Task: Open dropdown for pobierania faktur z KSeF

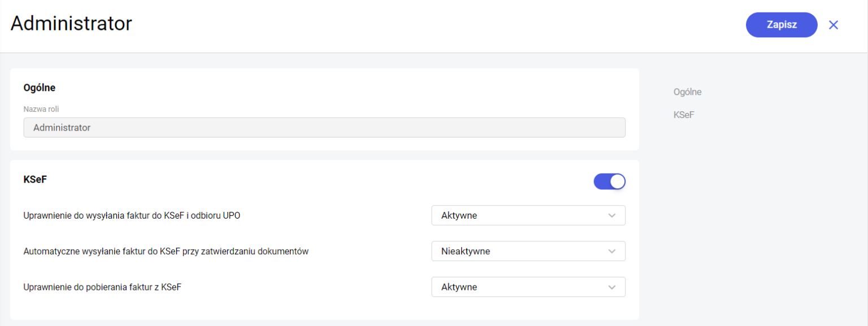Action: 528,286
